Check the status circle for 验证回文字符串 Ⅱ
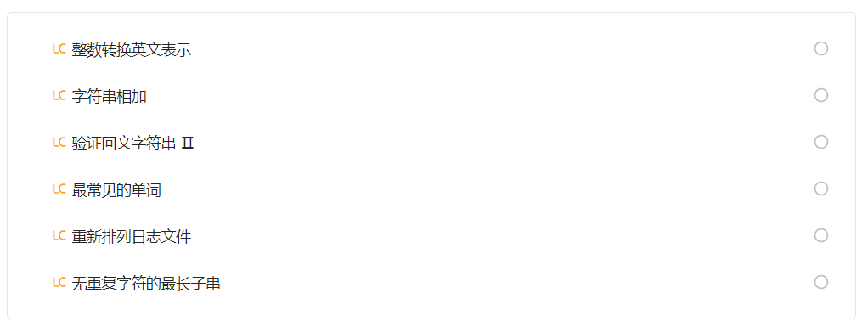The image size is (868, 327). point(821,142)
